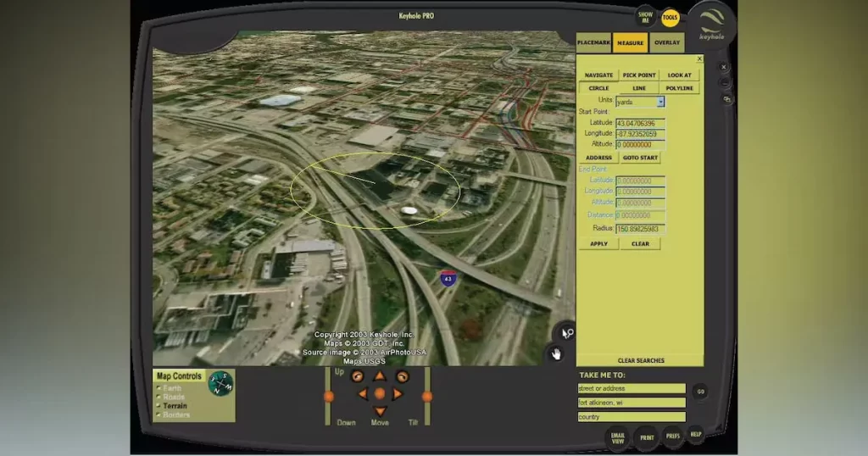Open the Units dropdown arrow
The width and height of the screenshot is (868, 456).
tap(660, 102)
